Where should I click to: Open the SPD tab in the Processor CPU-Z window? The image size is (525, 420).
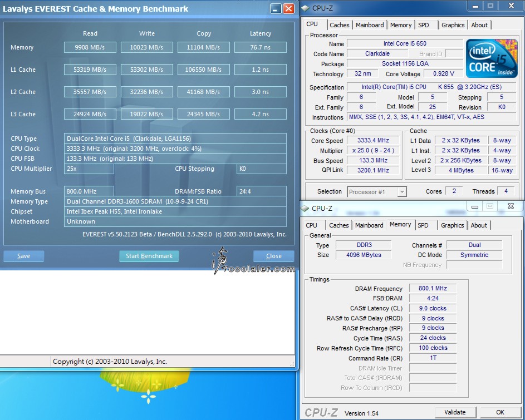pyautogui.click(x=424, y=25)
